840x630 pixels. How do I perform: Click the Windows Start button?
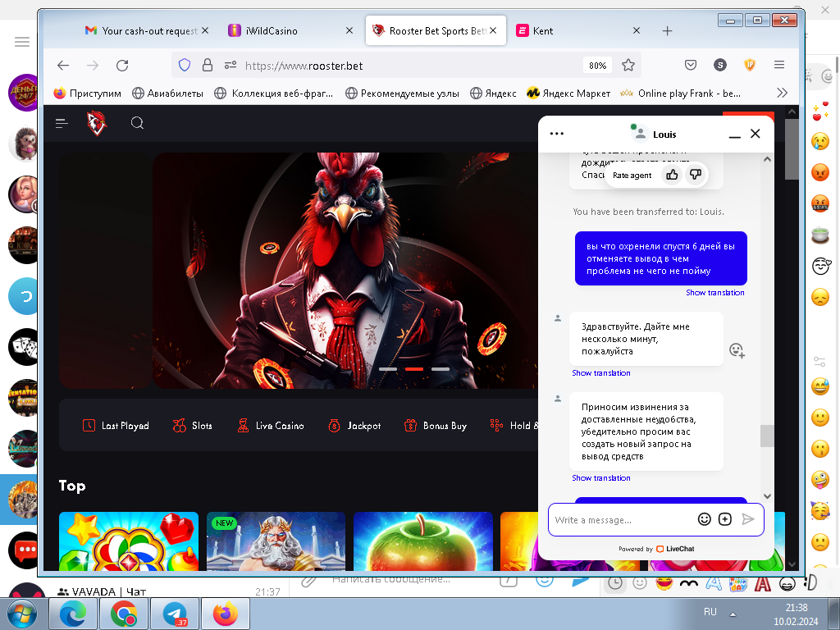tap(22, 614)
